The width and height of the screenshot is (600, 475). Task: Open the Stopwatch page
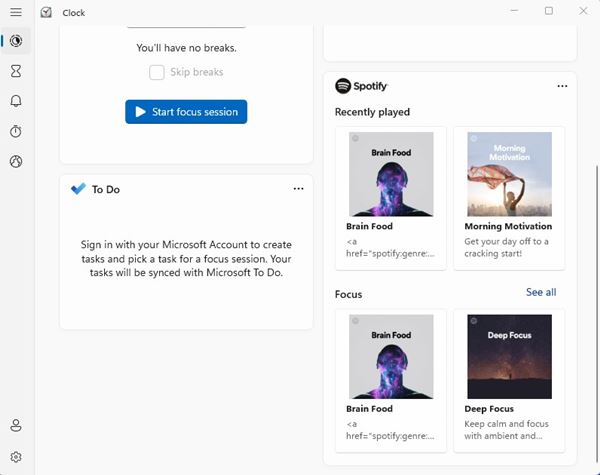(x=16, y=131)
